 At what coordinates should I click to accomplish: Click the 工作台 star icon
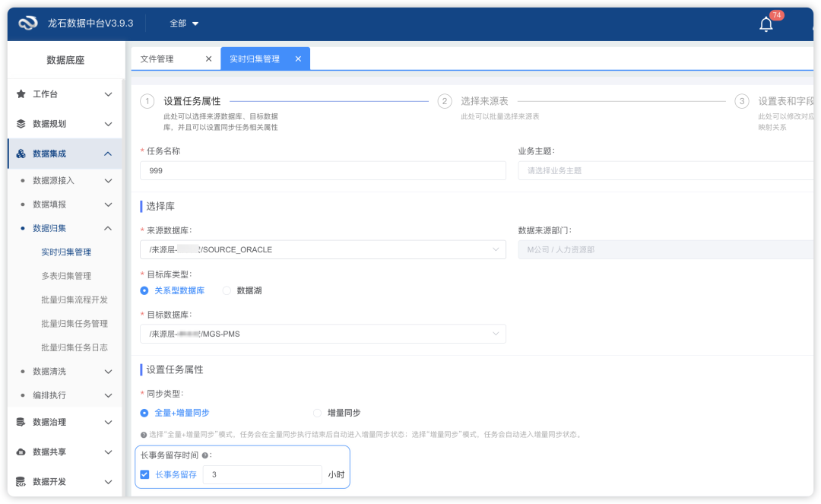[21, 94]
